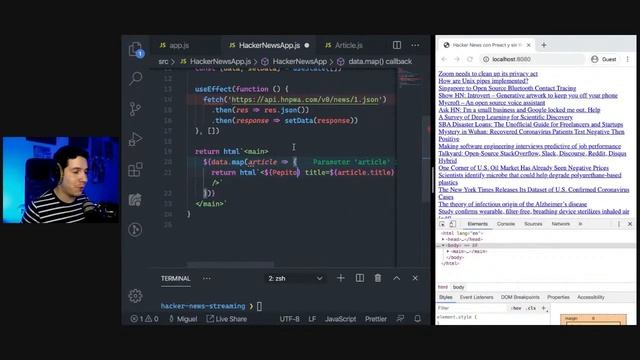Click the browser forward arrow
This screenshot has width=640, height=360.
pos(457,59)
